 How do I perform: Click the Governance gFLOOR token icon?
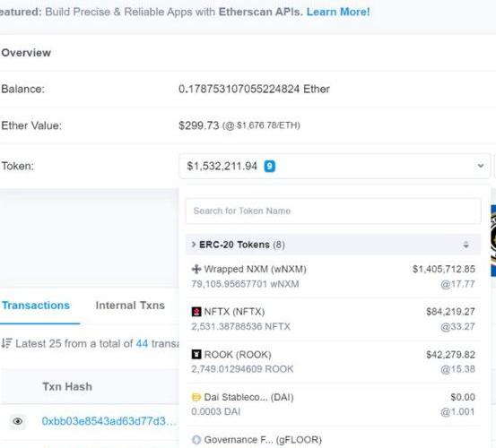[x=196, y=440]
